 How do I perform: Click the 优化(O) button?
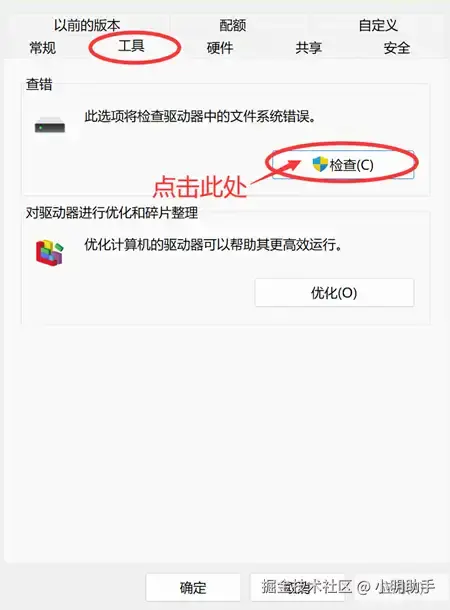(334, 293)
